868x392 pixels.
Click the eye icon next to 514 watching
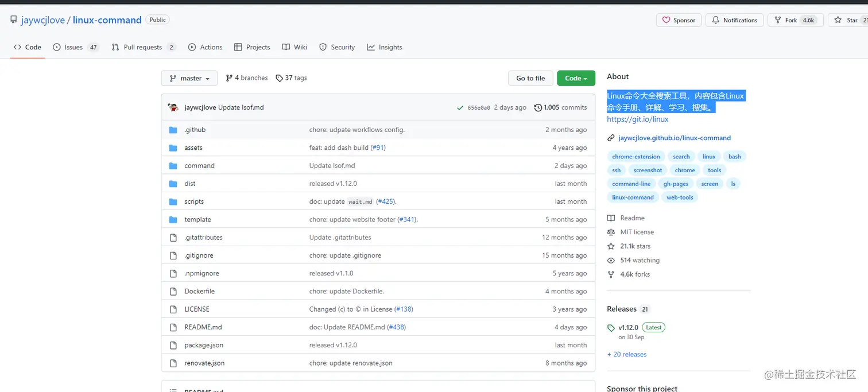click(611, 260)
